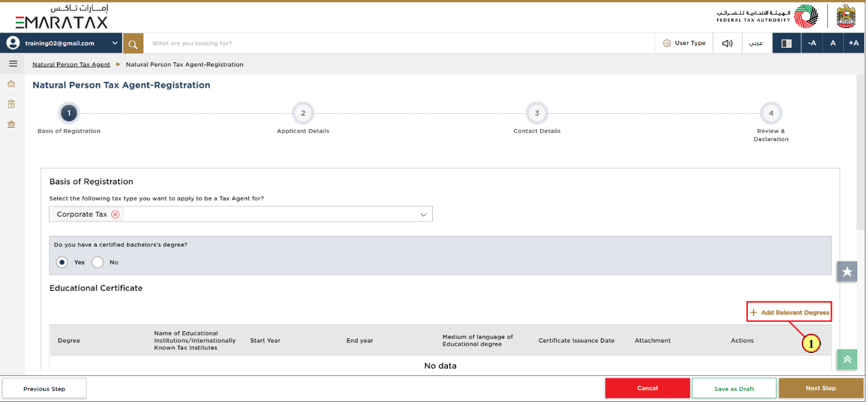Decrease font size with -A
Screen dimensions: 868x405
(x=811, y=43)
